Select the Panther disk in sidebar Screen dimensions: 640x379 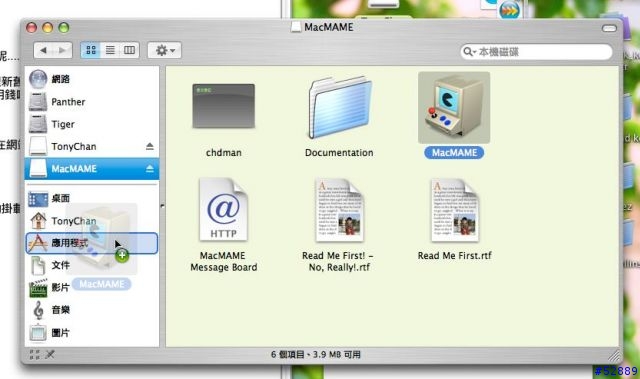(92, 102)
